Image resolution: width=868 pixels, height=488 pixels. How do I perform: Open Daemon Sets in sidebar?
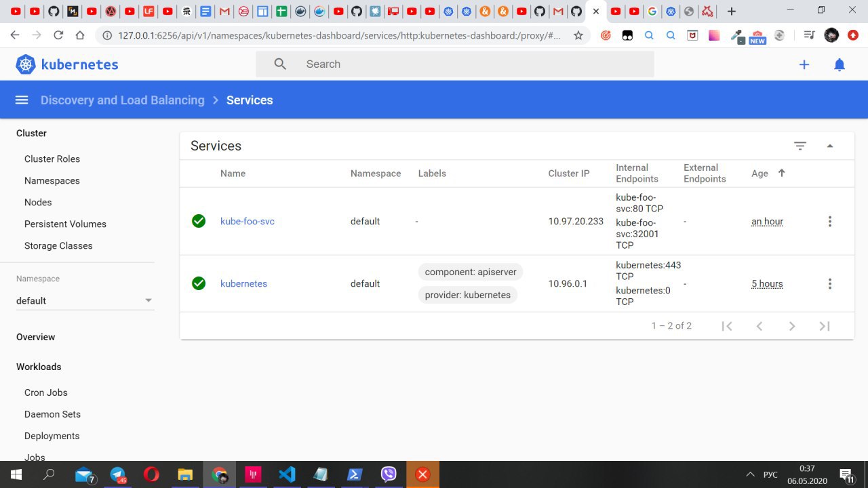click(x=52, y=414)
